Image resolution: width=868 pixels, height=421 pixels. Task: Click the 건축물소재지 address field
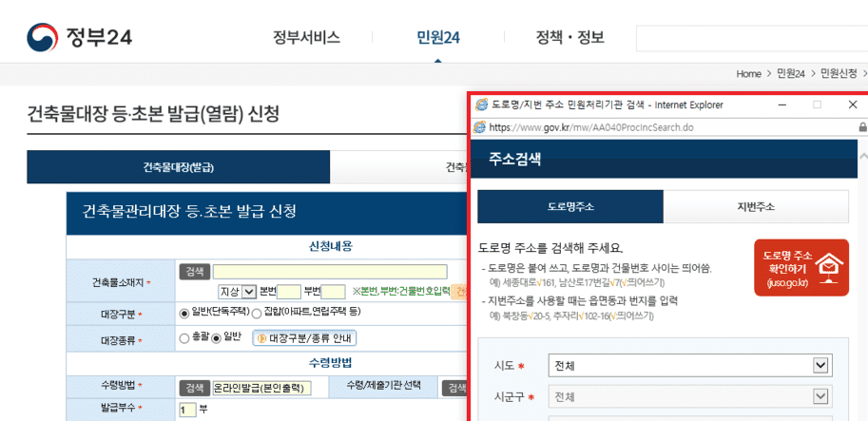(x=330, y=272)
